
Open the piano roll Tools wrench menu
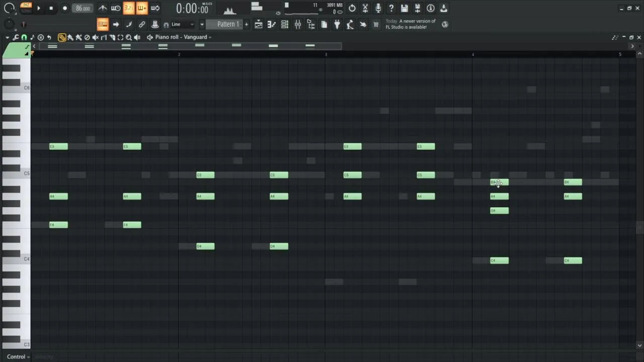(16, 37)
